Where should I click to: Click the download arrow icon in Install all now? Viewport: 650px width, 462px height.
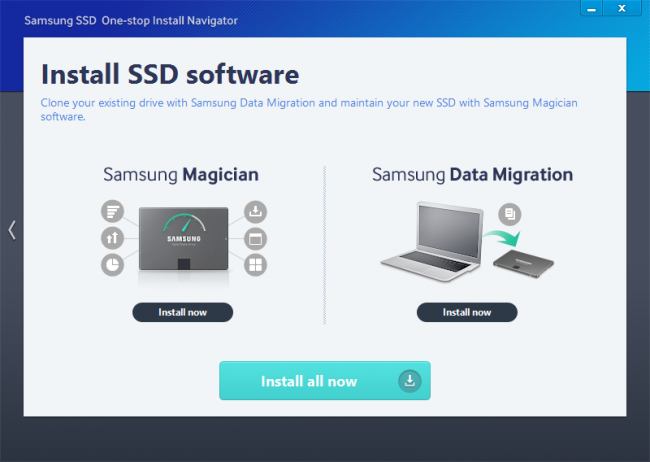(x=410, y=381)
